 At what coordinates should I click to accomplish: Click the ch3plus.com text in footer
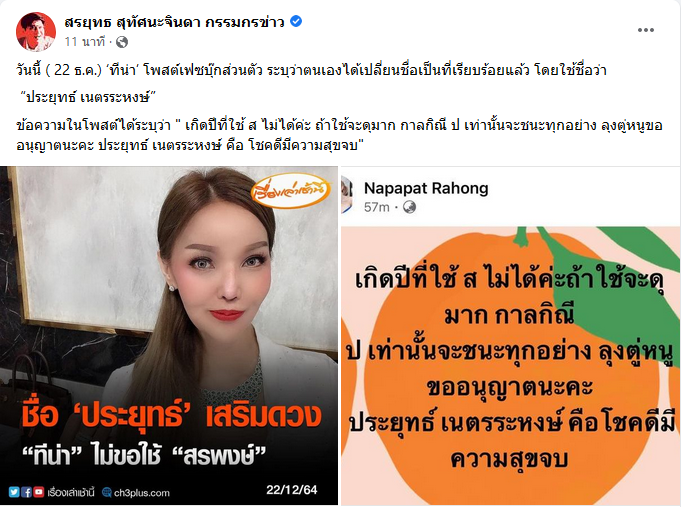(142, 493)
